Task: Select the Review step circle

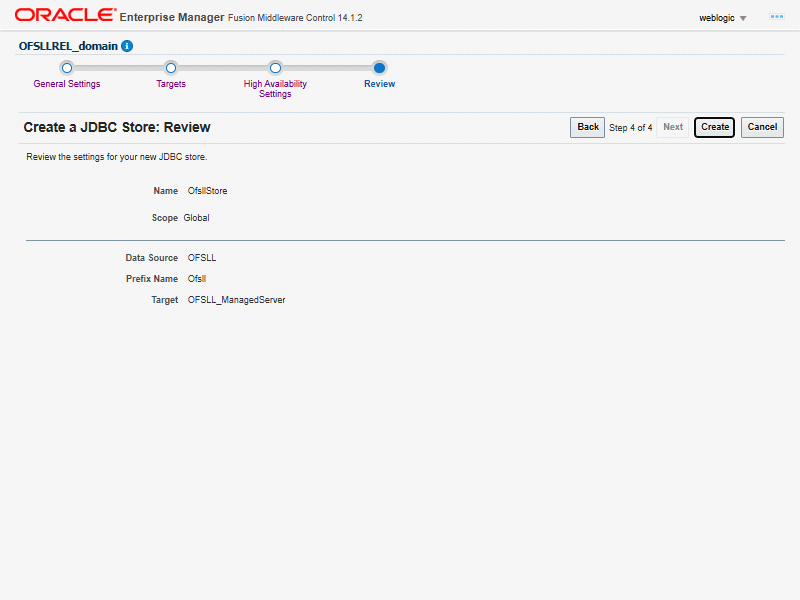Action: pyautogui.click(x=379, y=68)
